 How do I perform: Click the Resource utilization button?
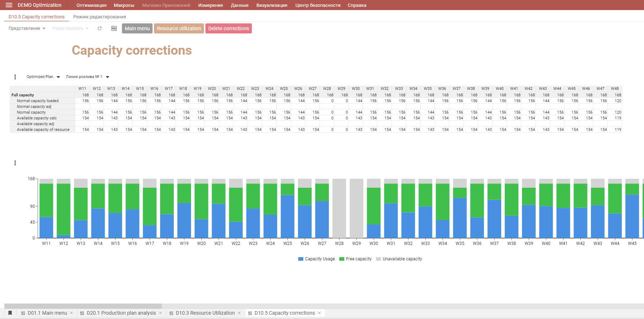pos(179,28)
